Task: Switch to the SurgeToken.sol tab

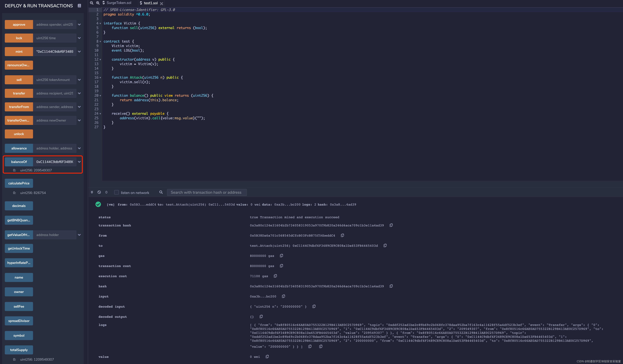Action: click(119, 3)
